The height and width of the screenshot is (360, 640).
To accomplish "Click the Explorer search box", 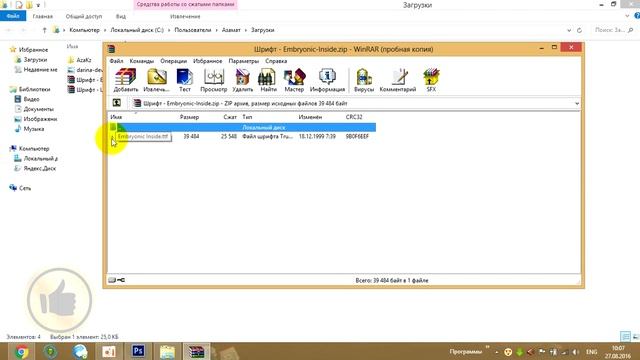I will coord(613,30).
